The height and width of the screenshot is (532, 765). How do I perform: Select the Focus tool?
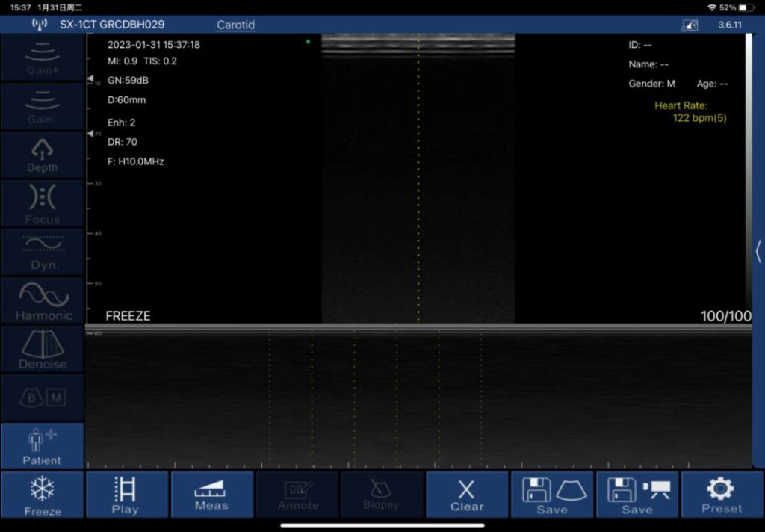(x=43, y=203)
